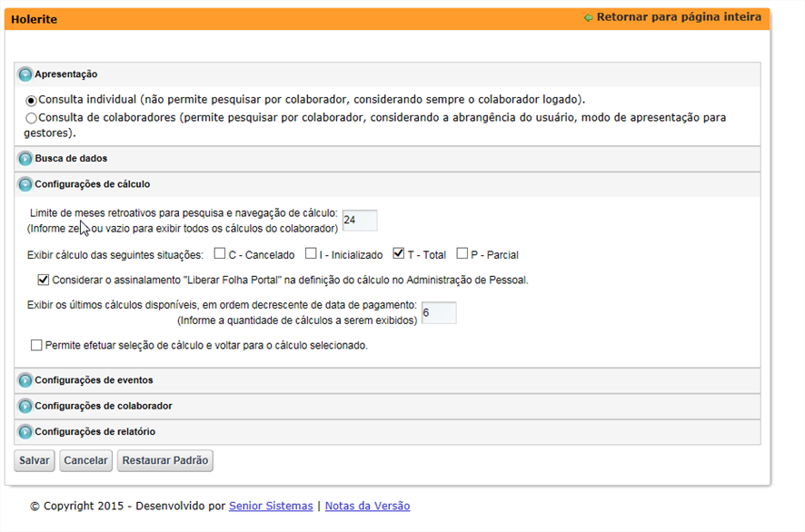Screen dimensions: 805x532
Task: Expand the Busca de dados header
Action: pos(71,159)
